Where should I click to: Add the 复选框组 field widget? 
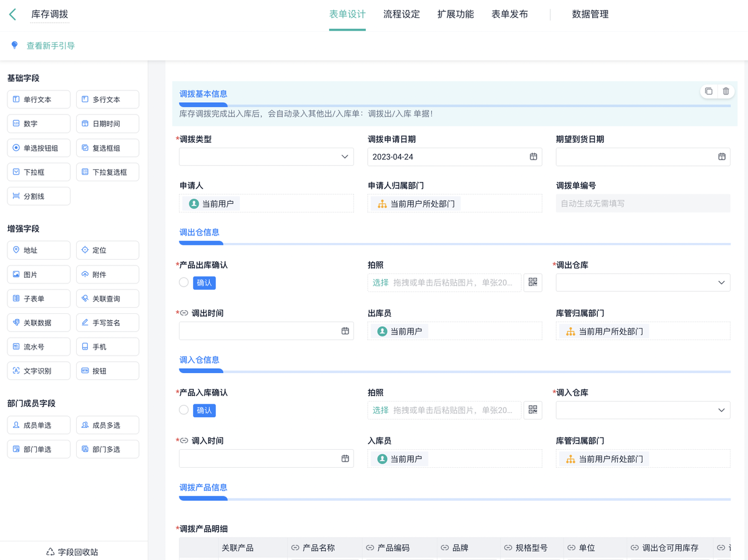click(107, 148)
